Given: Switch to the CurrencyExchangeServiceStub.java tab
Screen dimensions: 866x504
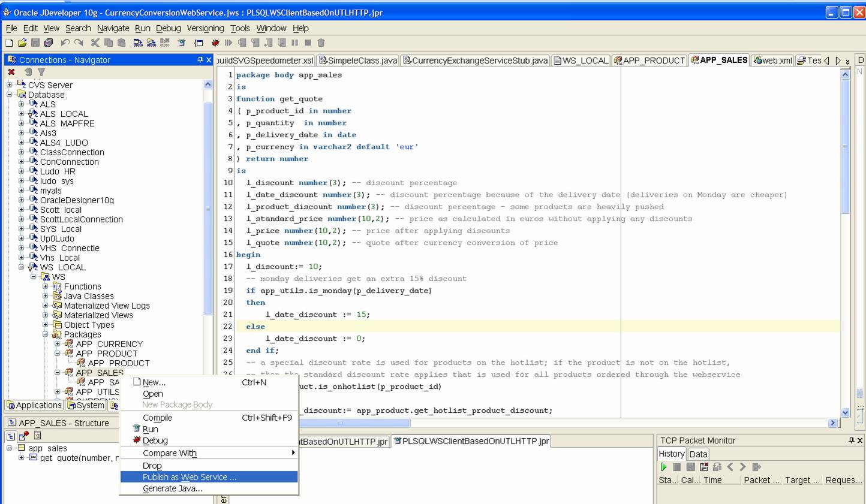Looking at the screenshot, I should coord(475,61).
